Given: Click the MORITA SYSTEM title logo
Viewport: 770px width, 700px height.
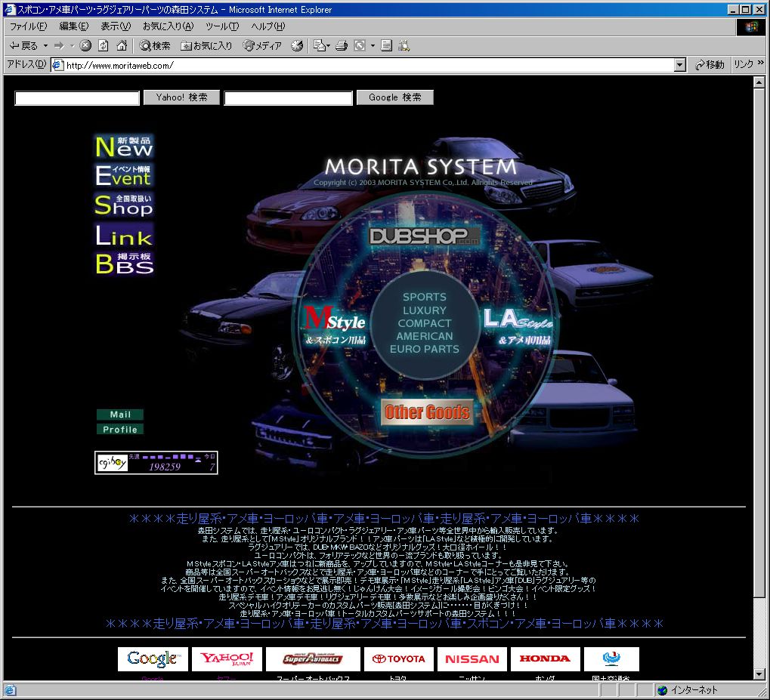Looking at the screenshot, I should (421, 167).
